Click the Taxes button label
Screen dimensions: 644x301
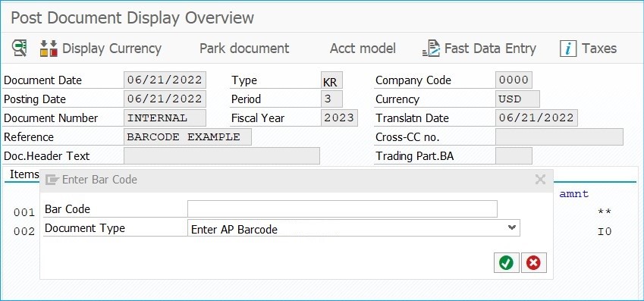click(599, 48)
